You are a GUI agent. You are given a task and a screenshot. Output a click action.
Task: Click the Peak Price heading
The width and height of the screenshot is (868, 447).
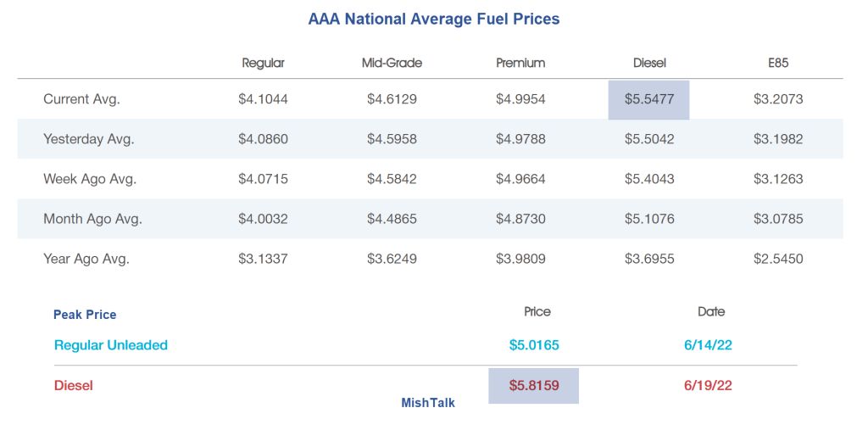[x=85, y=315]
